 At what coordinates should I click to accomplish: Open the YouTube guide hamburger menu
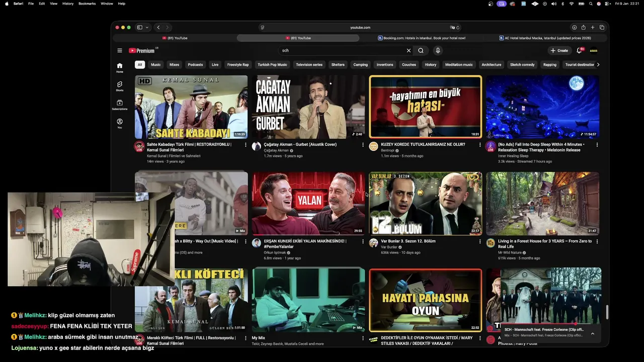[120, 50]
